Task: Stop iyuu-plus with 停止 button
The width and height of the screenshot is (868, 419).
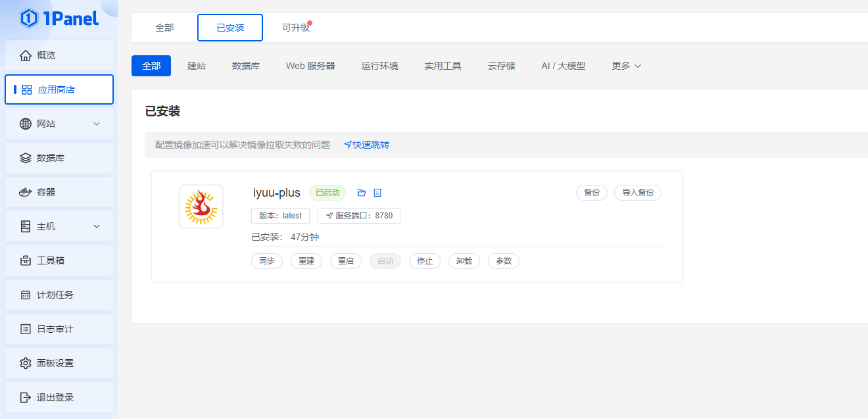Action: tap(425, 261)
